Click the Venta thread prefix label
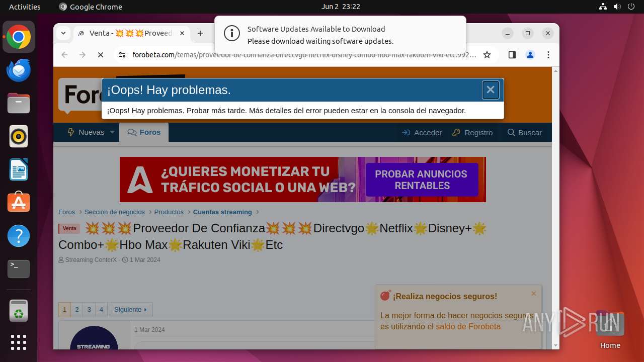This screenshot has width=644, height=362. (69, 228)
